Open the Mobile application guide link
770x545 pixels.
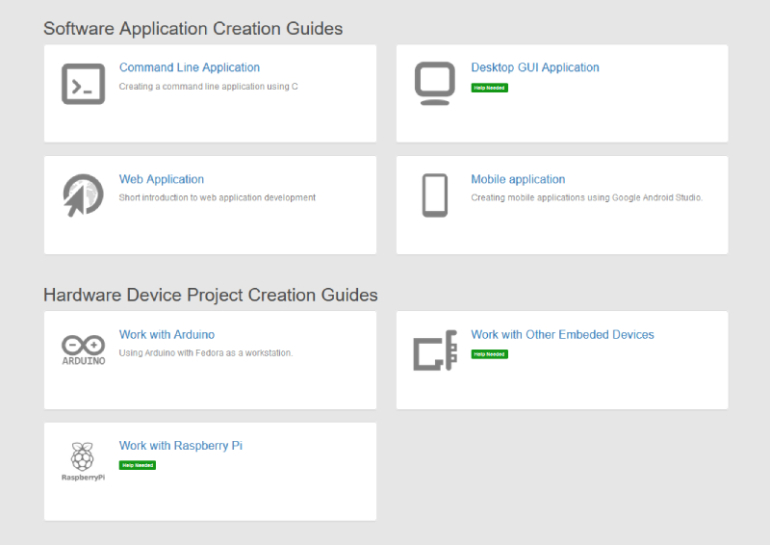[518, 180]
